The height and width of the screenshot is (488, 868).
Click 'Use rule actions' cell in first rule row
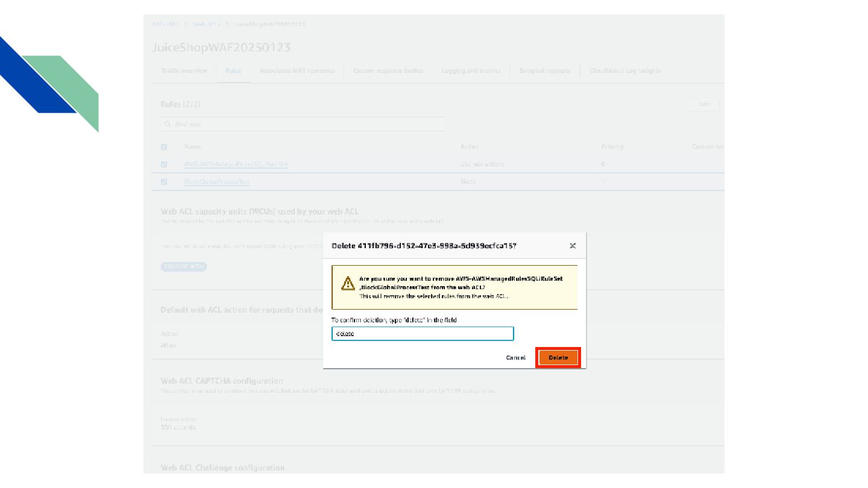pyautogui.click(x=482, y=164)
